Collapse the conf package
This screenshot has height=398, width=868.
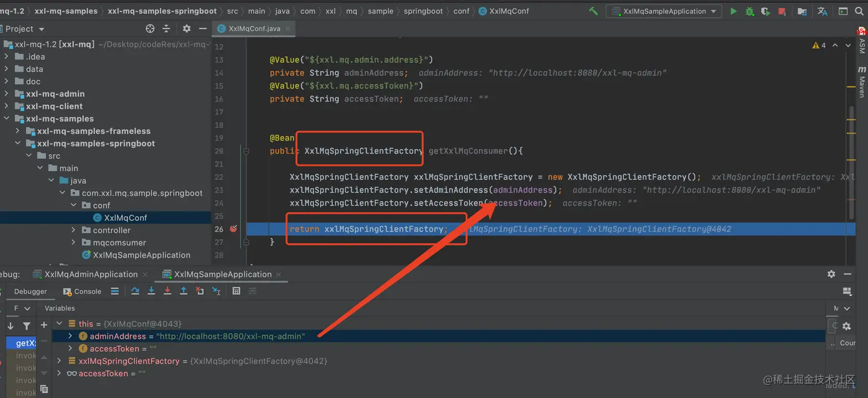(73, 205)
